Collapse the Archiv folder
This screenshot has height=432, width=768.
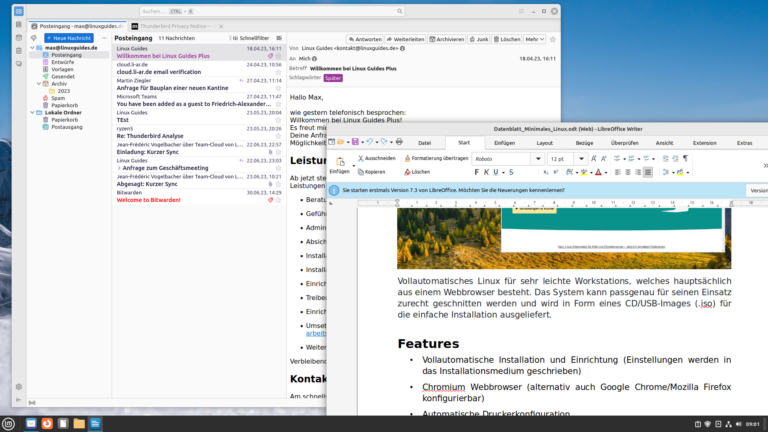(39, 84)
